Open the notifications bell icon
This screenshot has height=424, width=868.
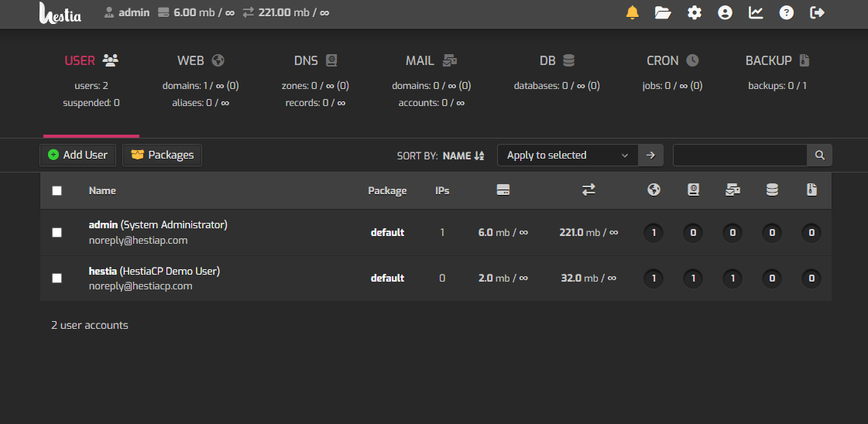pos(632,12)
